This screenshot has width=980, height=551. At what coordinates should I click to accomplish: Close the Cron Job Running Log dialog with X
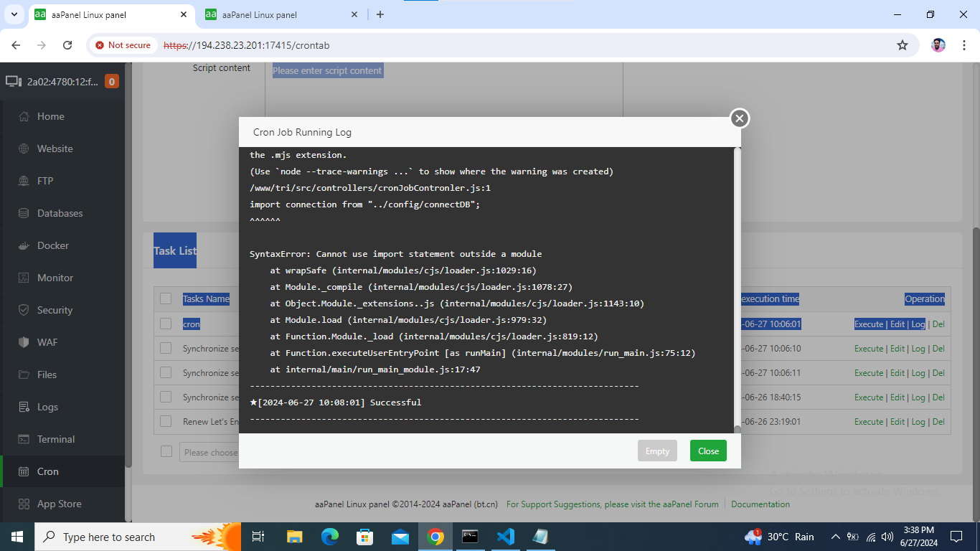[x=740, y=118]
